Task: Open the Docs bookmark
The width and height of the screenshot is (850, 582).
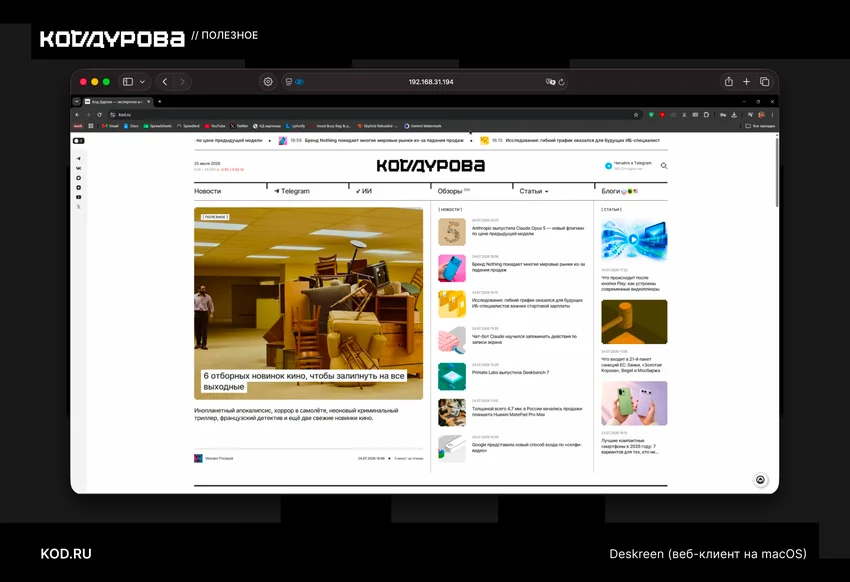Action: coord(131,126)
